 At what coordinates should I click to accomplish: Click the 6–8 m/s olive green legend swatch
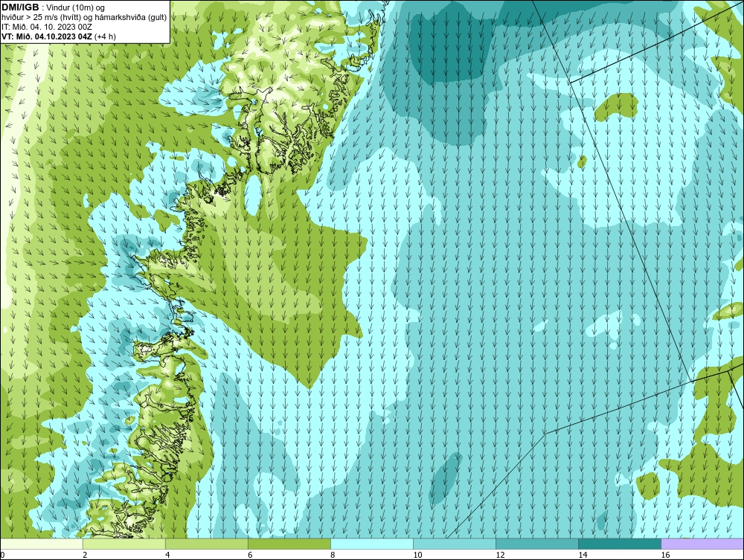pyautogui.click(x=289, y=544)
